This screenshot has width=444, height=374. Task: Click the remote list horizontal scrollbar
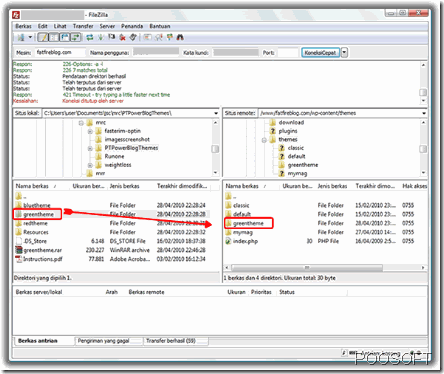point(307,268)
